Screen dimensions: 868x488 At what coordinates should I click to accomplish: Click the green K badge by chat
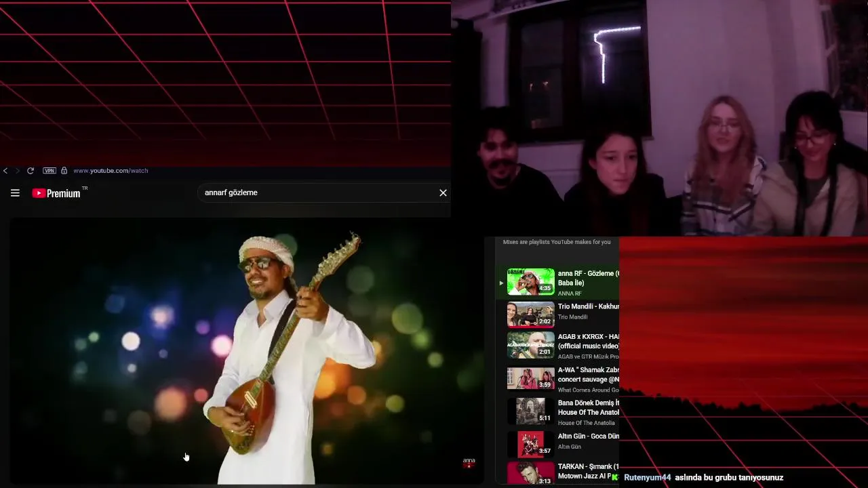615,477
